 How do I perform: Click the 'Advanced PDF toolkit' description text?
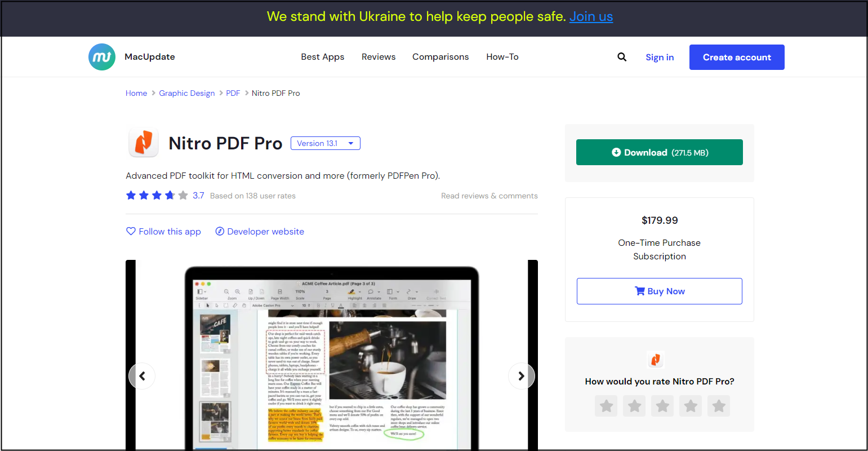[x=283, y=176]
